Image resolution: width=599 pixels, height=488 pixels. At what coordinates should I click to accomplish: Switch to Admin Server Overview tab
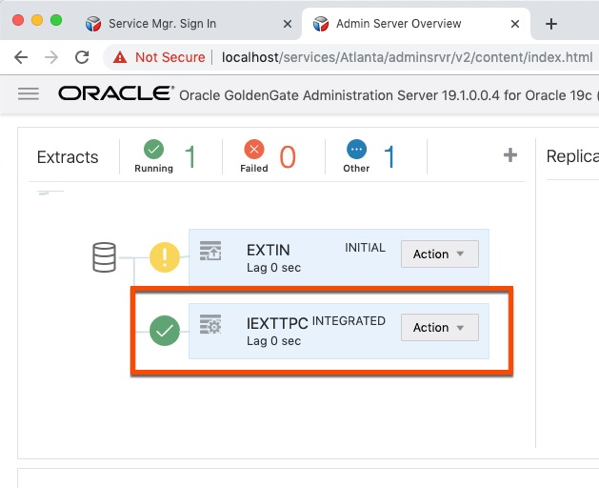[x=398, y=24]
